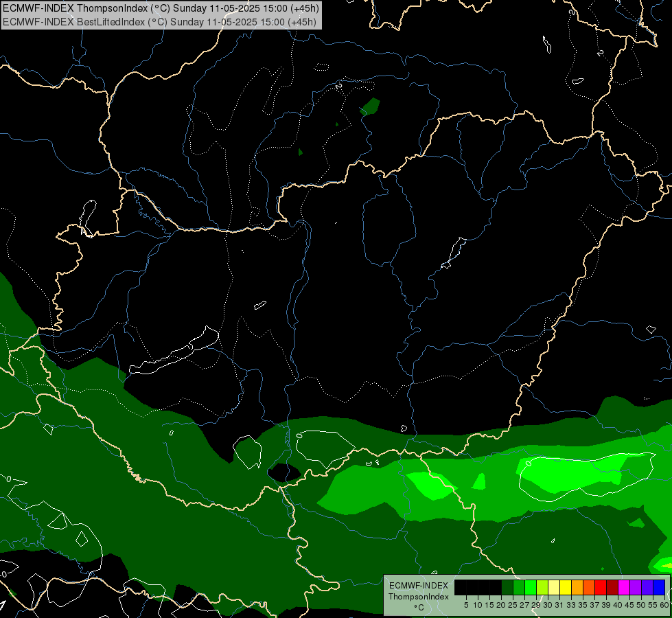Click legend tick value '55'
672x618 pixels.
pos(652,605)
